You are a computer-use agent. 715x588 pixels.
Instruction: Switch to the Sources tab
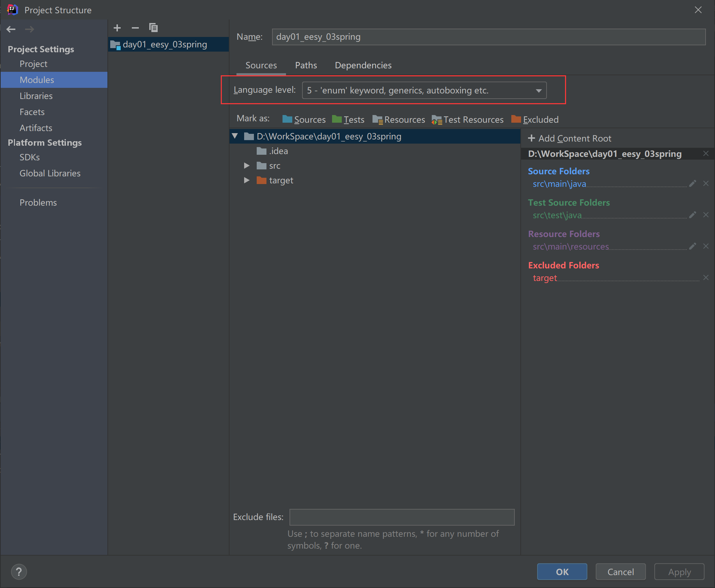(x=261, y=65)
